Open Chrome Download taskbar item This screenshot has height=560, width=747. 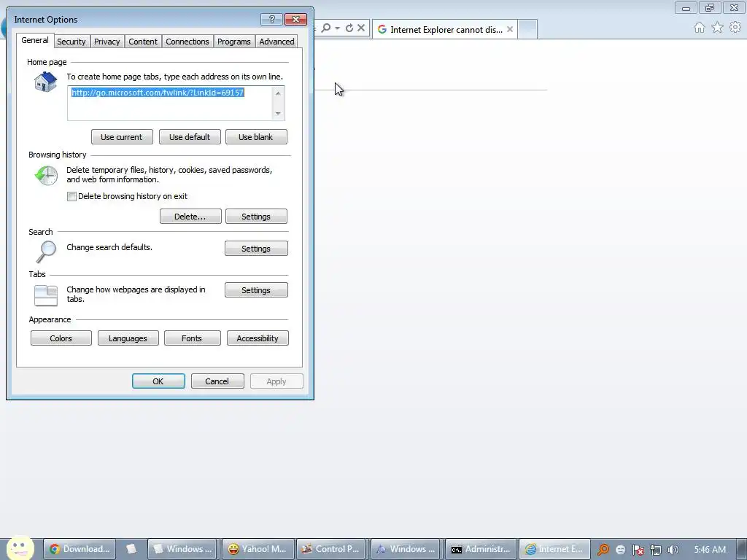pos(80,549)
